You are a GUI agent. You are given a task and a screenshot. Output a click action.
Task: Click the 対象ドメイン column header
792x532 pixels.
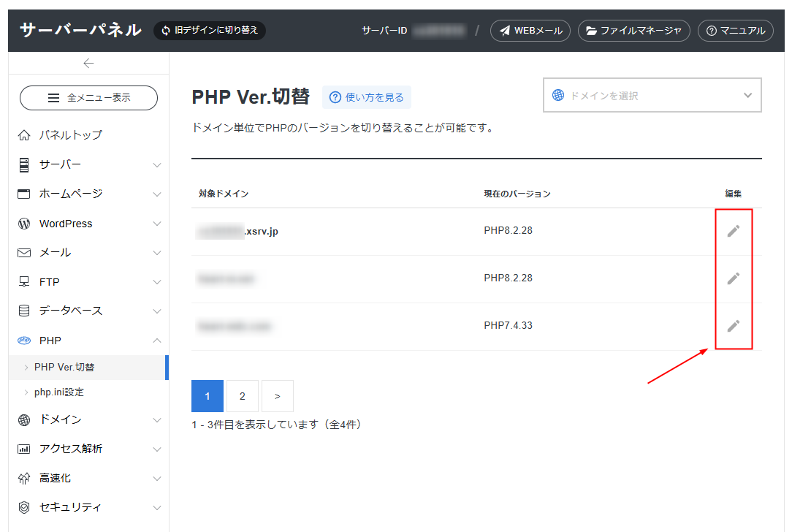click(224, 194)
